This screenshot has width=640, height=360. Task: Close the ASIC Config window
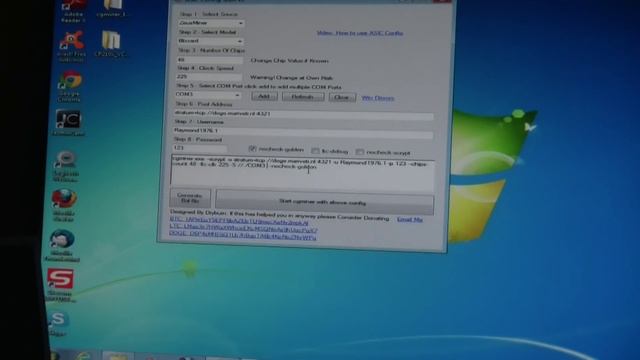pos(442,1)
